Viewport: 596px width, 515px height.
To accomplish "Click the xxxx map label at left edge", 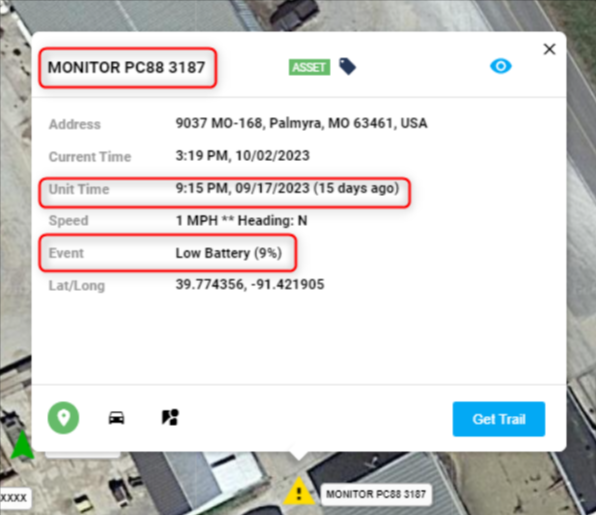I will tap(14, 498).
